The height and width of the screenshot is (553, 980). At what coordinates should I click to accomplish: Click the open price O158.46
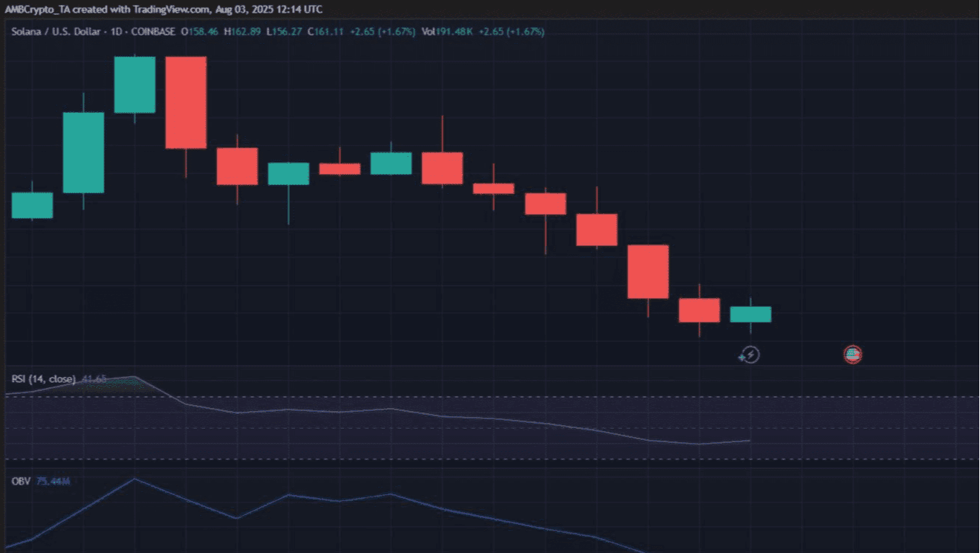click(200, 32)
